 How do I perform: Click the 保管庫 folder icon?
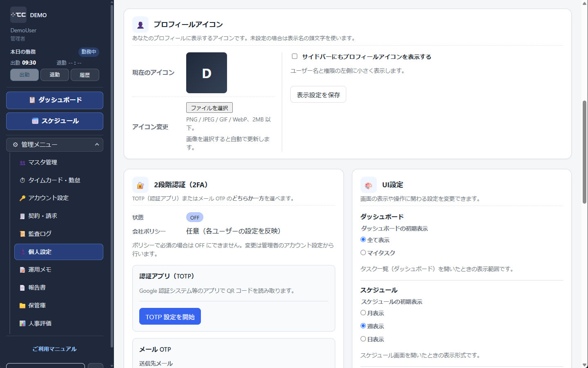[x=22, y=306]
